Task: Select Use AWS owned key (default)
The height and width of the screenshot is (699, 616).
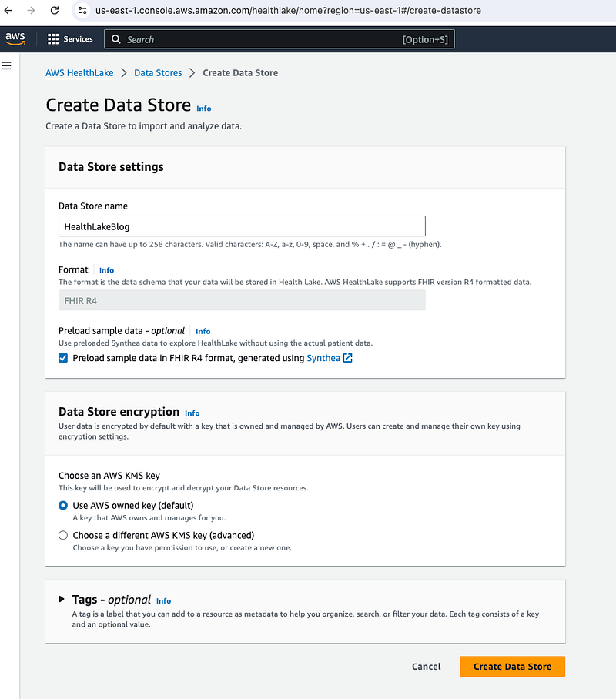Action: click(x=63, y=506)
